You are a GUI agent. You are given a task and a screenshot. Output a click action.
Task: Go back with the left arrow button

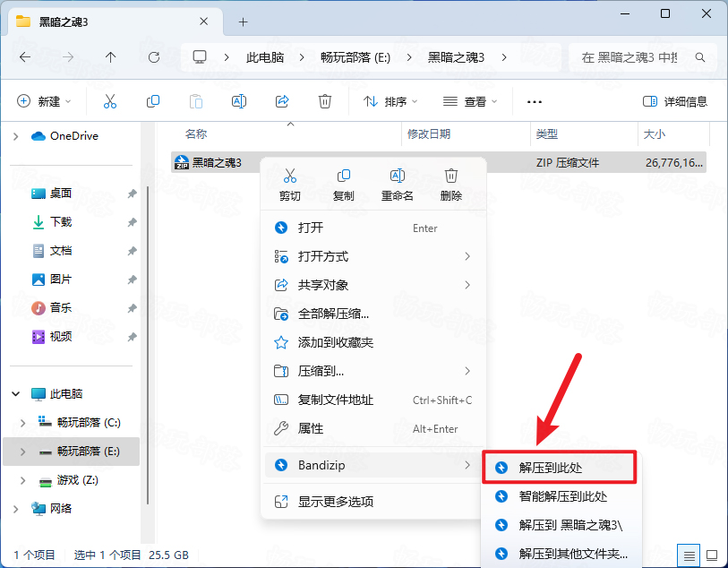point(25,57)
